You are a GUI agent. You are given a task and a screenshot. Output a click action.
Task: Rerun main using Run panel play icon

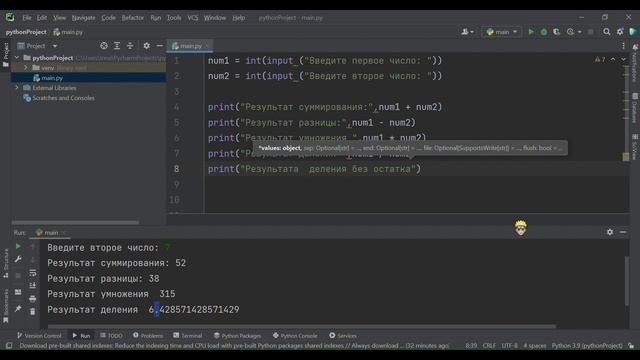(18, 246)
